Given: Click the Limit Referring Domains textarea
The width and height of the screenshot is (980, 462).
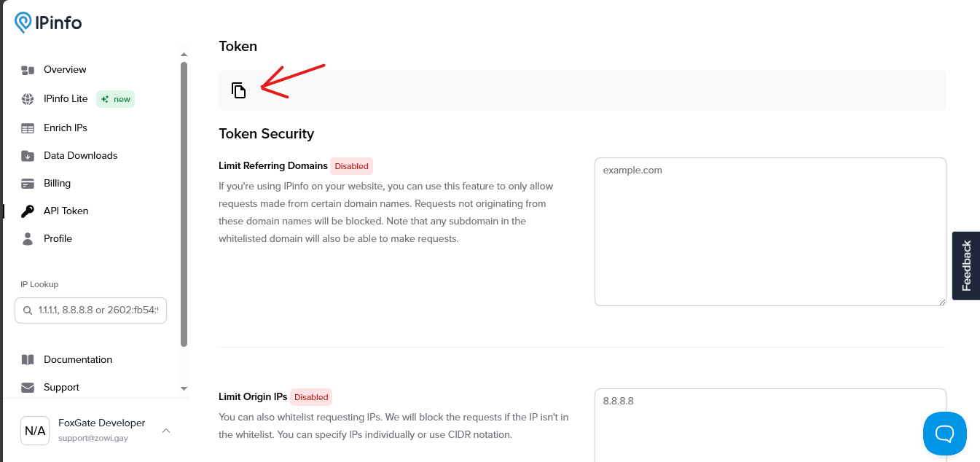Looking at the screenshot, I should pyautogui.click(x=770, y=232).
